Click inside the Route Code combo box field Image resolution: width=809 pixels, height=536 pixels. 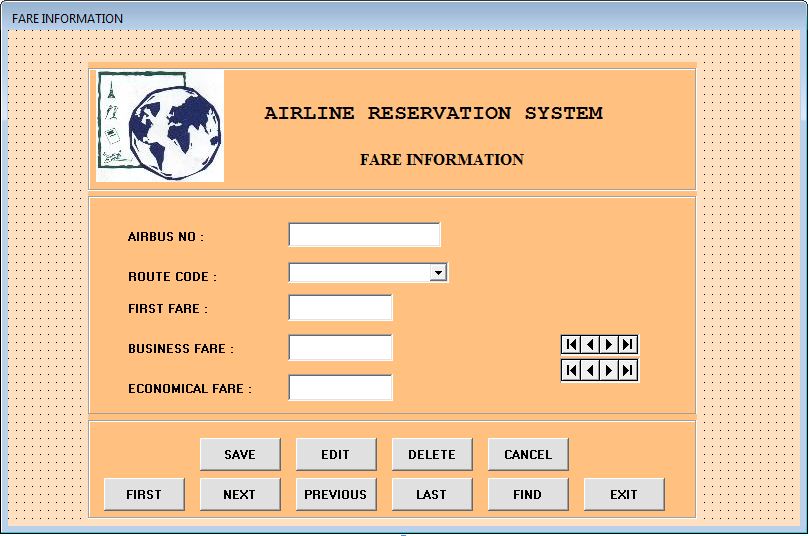click(360, 272)
